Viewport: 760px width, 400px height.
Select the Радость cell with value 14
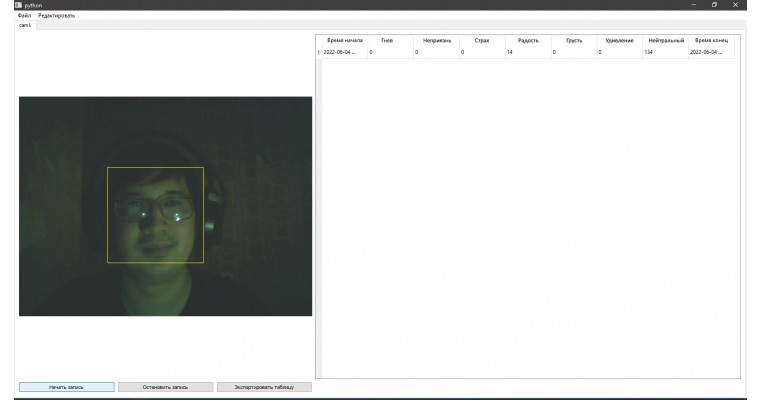[527, 51]
